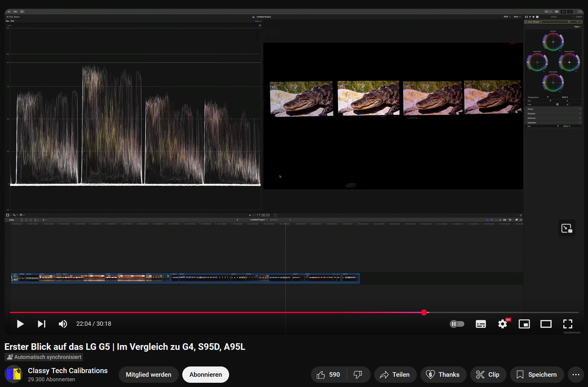Create a Clip from video

(488, 375)
